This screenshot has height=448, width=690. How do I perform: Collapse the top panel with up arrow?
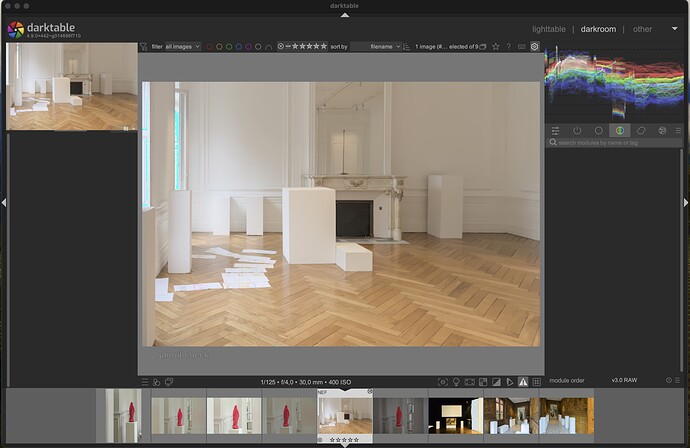[345, 15]
